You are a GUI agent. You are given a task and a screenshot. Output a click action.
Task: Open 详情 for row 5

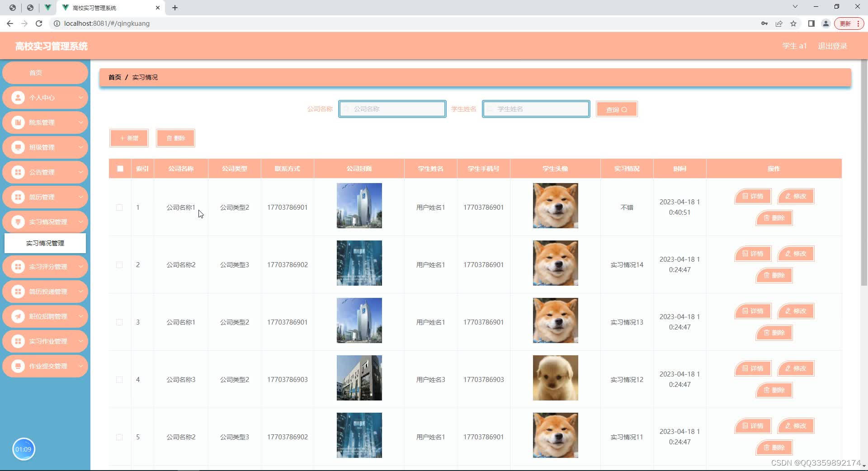tap(753, 426)
